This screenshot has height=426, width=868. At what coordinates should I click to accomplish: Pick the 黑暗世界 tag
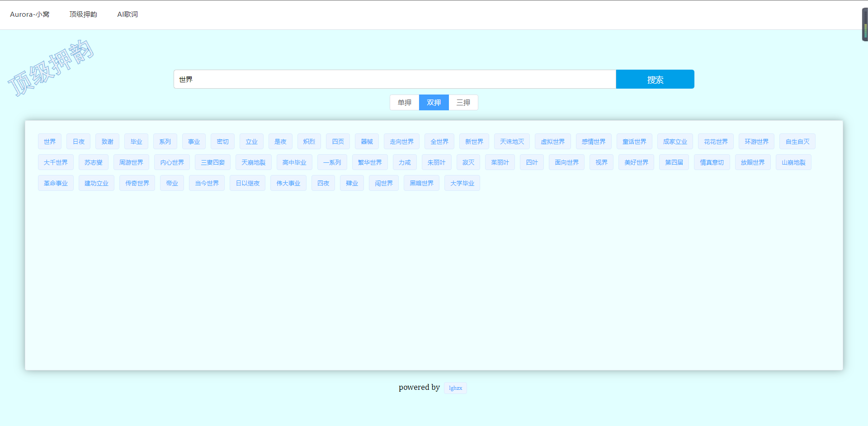coord(422,183)
